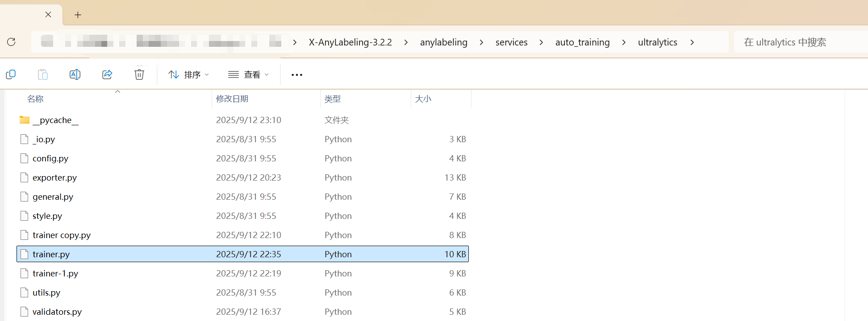Viewport: 868px width, 321px height.
Task: Select the style.py file icon
Action: tap(25, 216)
